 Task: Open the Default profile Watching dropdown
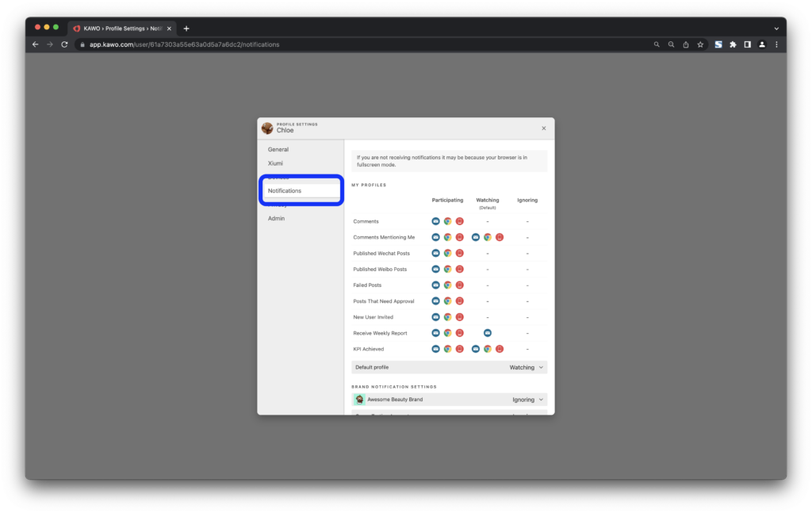pyautogui.click(x=527, y=368)
